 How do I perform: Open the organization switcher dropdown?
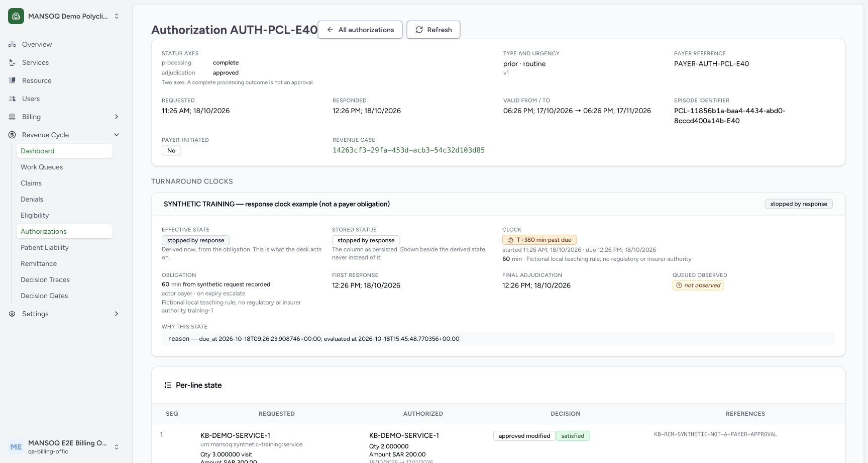coord(117,16)
